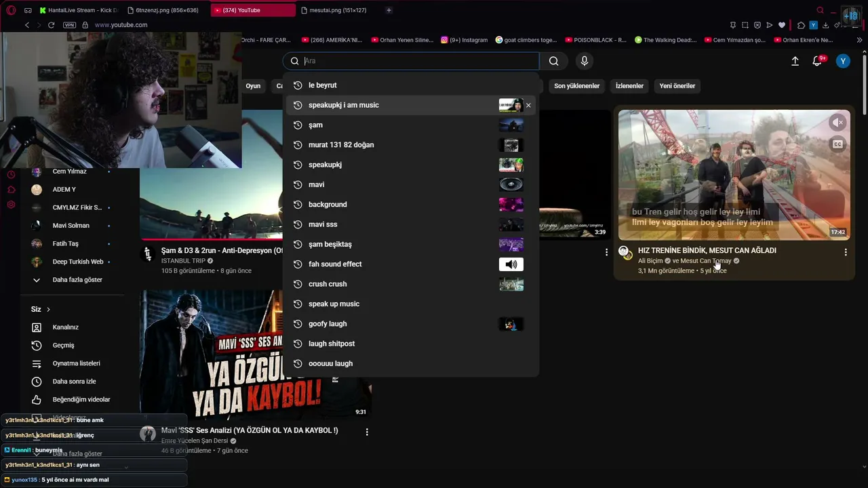The height and width of the screenshot is (488, 868).
Task: Select the 'crush crush' suggestion
Action: 411,284
